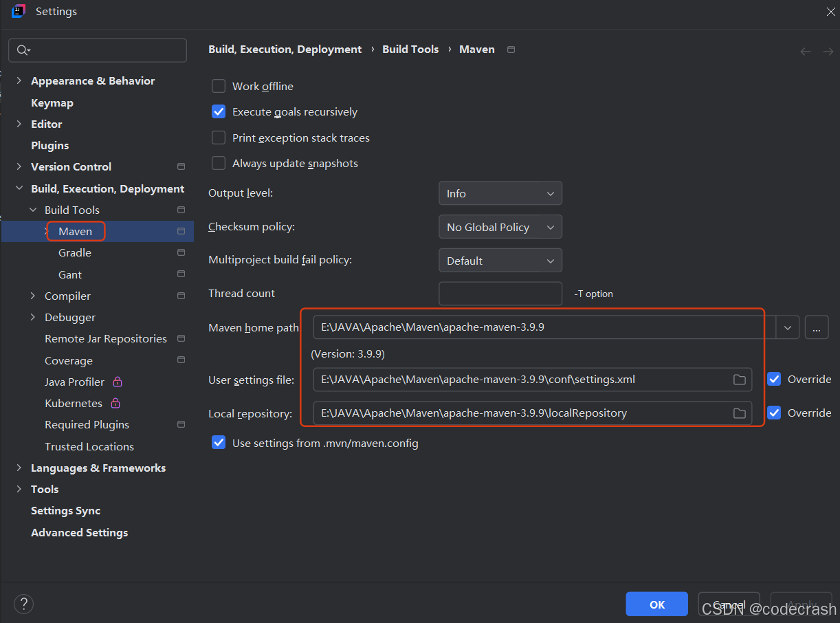Screen dimensions: 840x623
Task: Expand the Tools section arrow
Action: [19, 489]
